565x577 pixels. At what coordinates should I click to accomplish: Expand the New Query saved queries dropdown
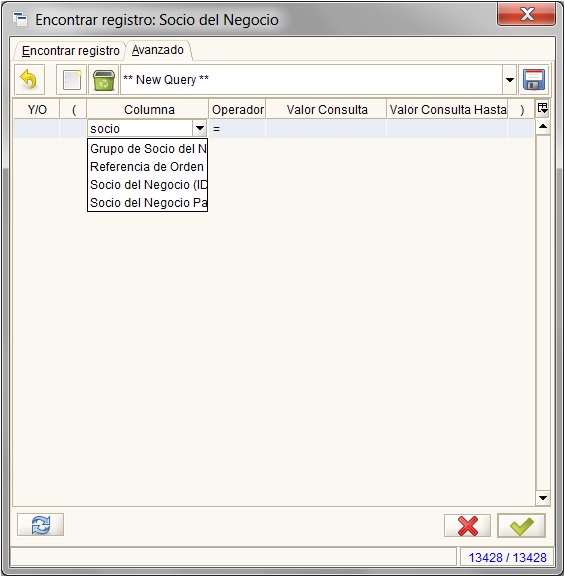point(510,79)
